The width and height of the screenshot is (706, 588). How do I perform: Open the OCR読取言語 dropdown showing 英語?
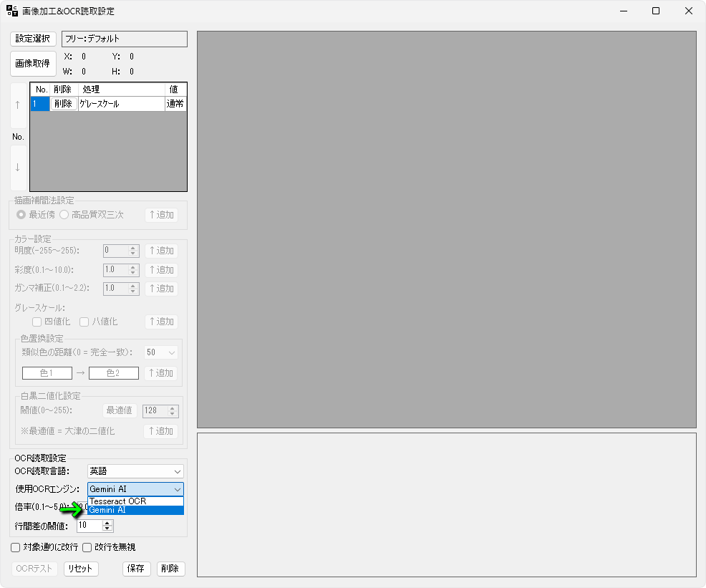point(135,471)
